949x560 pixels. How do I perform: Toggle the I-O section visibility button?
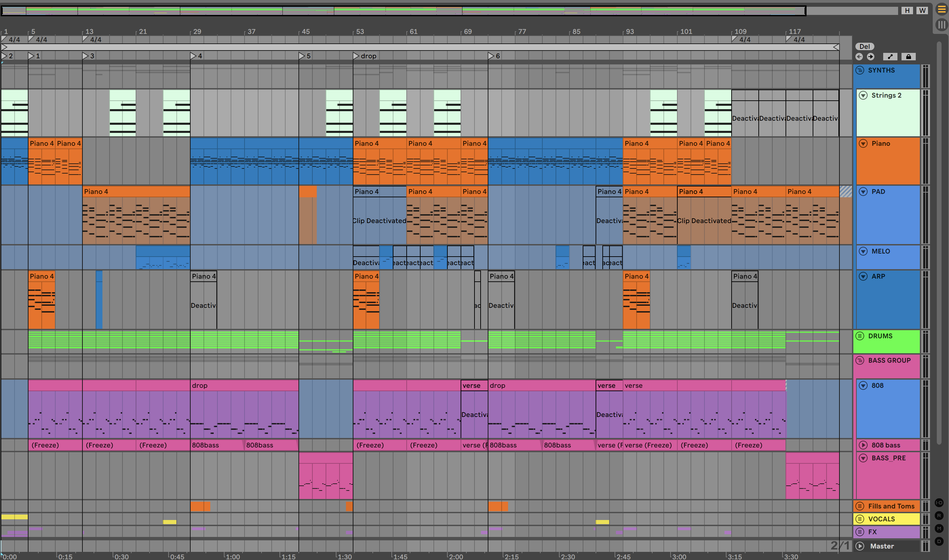coord(939,503)
